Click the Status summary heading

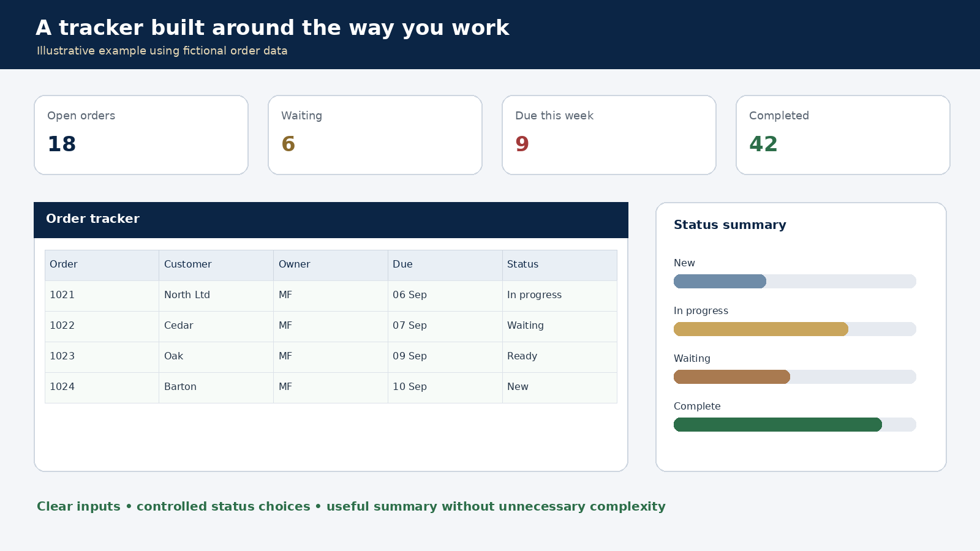pos(729,225)
